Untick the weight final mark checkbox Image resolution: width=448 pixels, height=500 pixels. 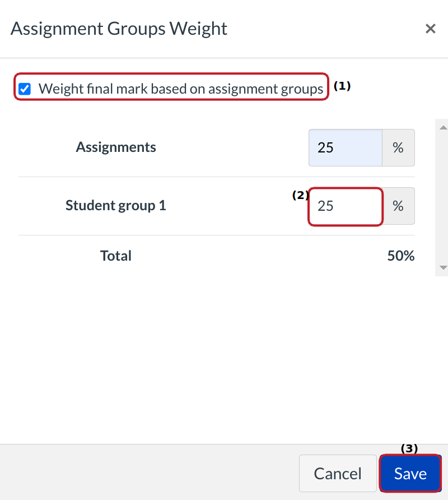pyautogui.click(x=25, y=89)
